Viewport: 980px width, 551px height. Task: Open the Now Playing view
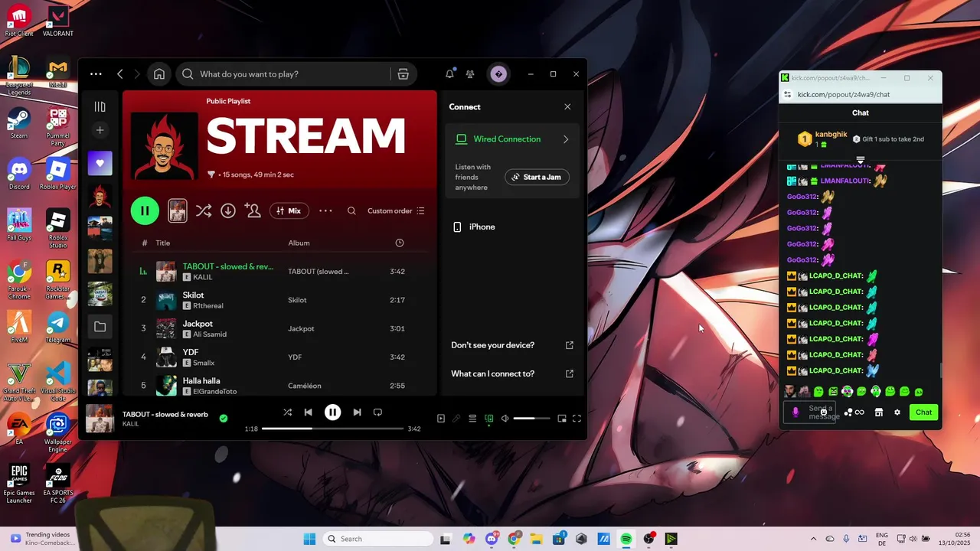point(440,419)
